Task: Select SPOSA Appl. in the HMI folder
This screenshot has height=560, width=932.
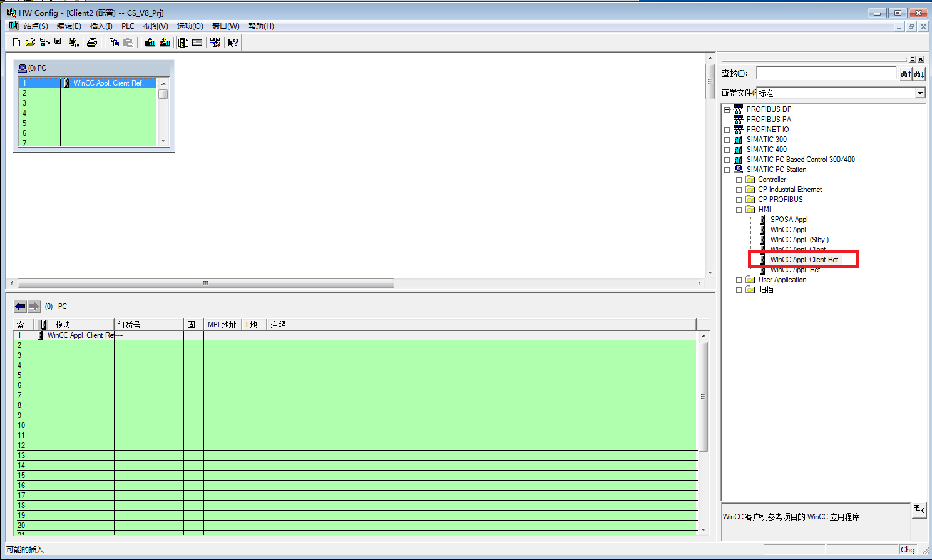Action: coord(790,220)
